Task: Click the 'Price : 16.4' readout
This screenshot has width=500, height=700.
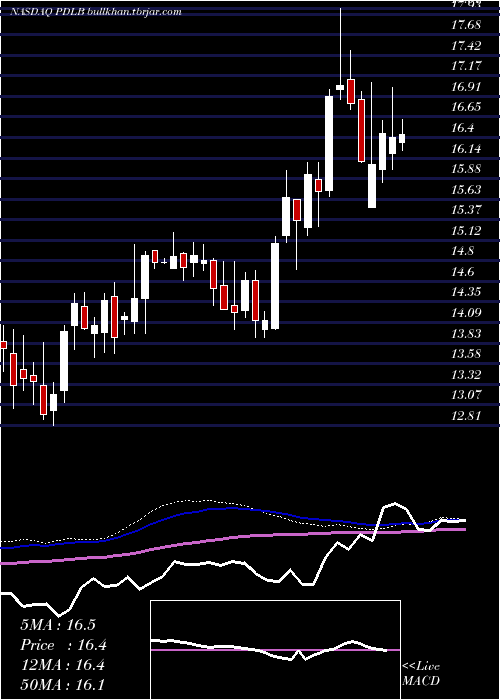Action: [x=64, y=646]
